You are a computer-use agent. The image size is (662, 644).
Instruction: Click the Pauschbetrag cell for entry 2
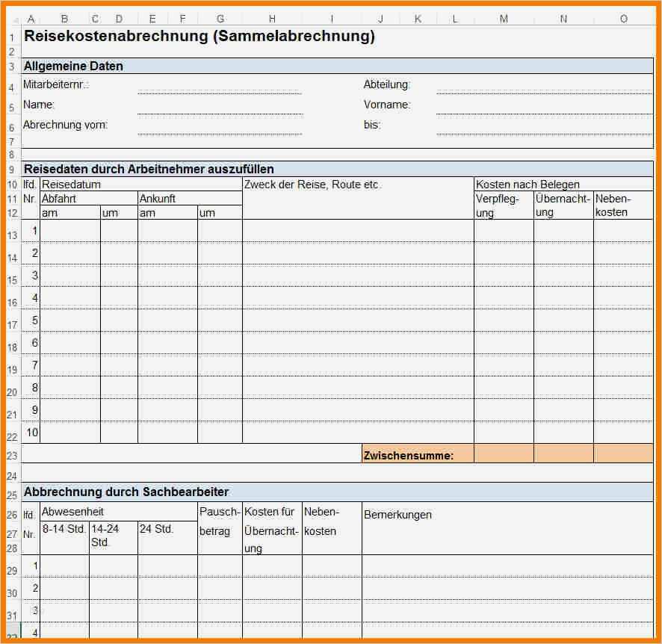tap(220, 588)
